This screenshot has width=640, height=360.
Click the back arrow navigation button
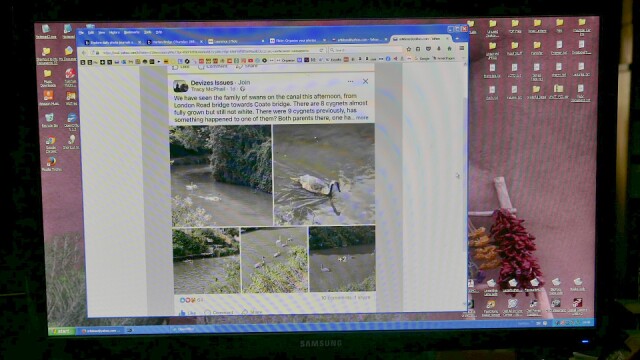(84, 53)
